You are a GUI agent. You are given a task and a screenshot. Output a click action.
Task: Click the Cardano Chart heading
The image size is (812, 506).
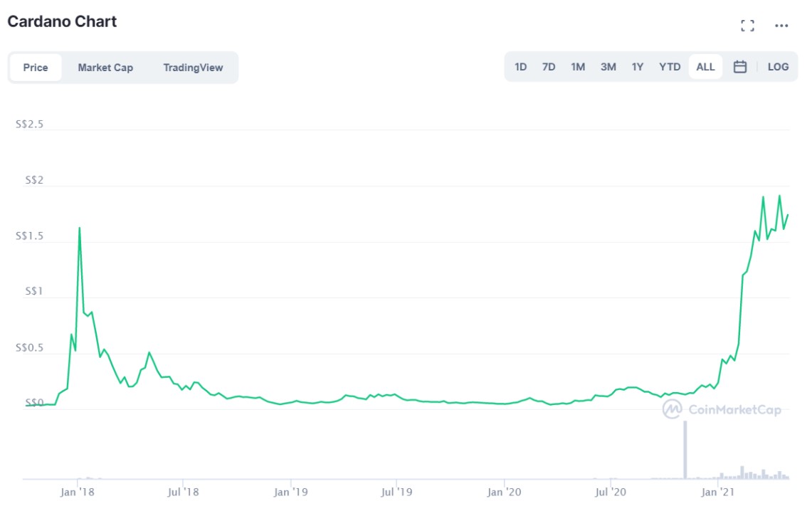(62, 22)
